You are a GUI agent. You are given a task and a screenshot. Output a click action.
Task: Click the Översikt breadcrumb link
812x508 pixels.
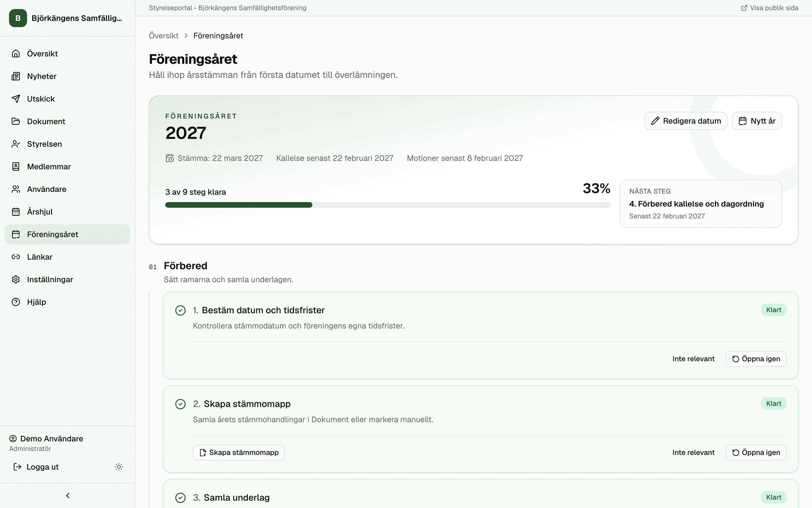click(x=164, y=36)
